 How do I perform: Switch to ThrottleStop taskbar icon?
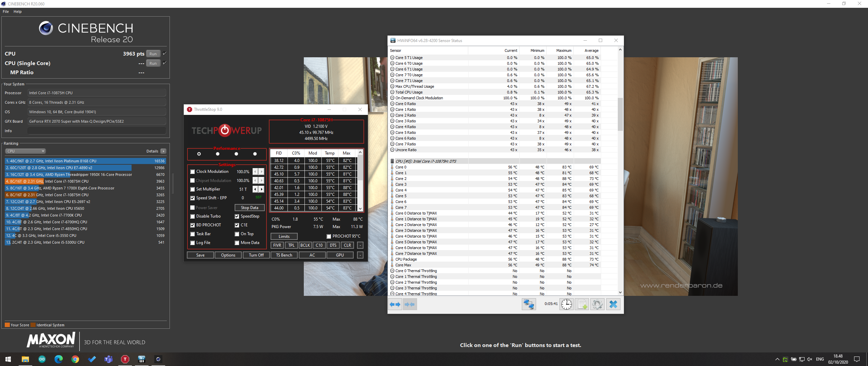pyautogui.click(x=125, y=359)
